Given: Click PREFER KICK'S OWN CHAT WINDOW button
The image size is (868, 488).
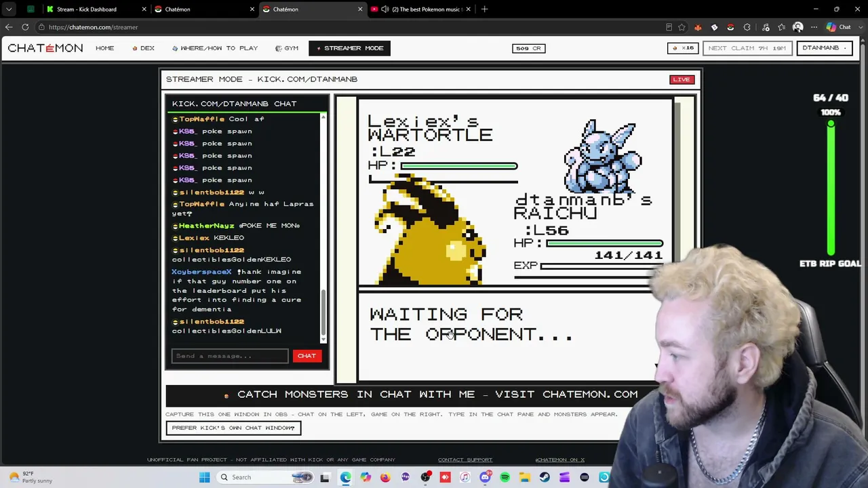Looking at the screenshot, I should point(233,428).
